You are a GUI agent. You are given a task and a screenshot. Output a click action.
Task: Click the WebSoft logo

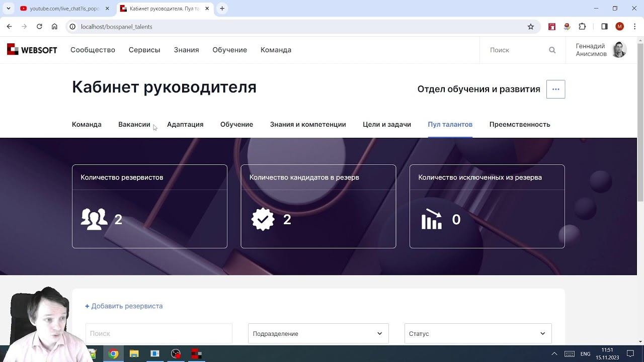32,50
